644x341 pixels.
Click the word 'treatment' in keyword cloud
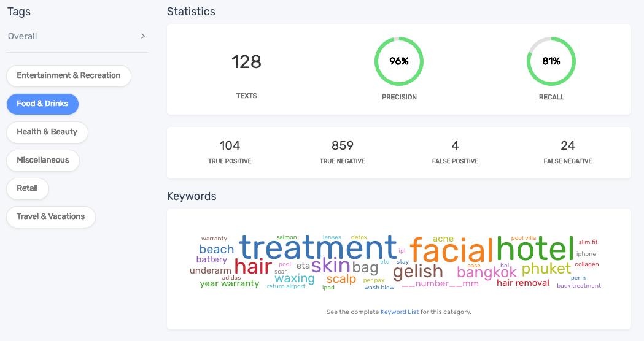click(318, 248)
